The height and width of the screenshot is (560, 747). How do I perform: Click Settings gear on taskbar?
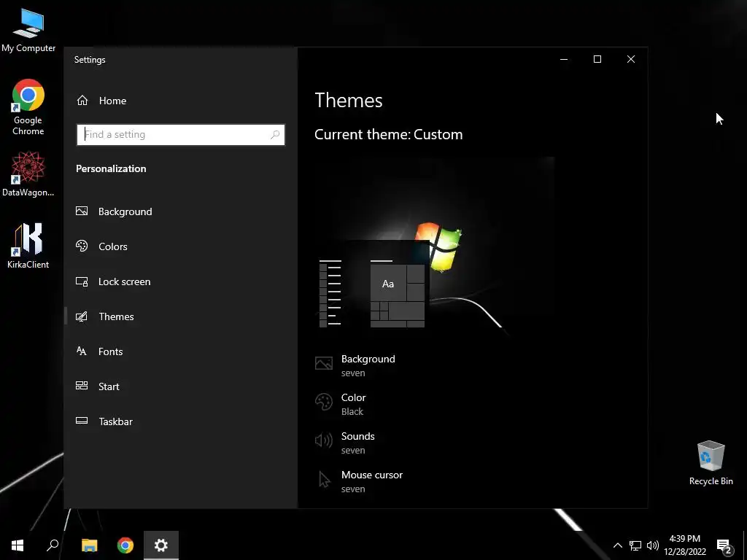pyautogui.click(x=161, y=545)
